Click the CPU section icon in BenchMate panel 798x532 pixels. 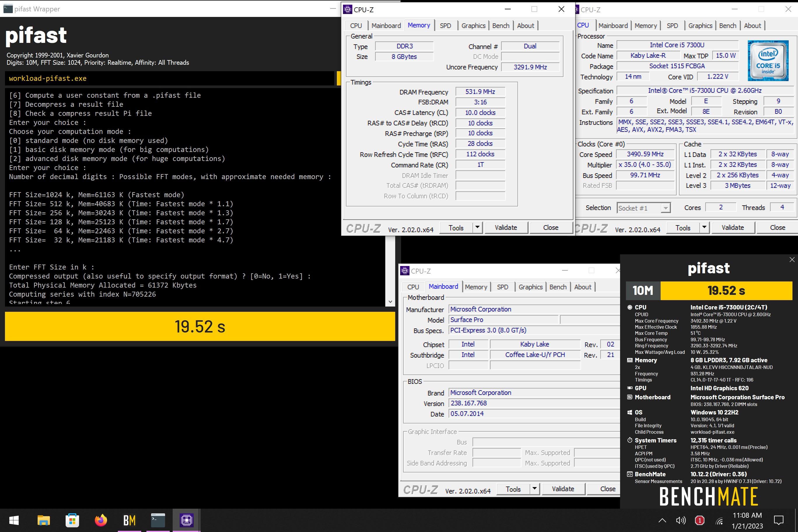click(x=630, y=307)
